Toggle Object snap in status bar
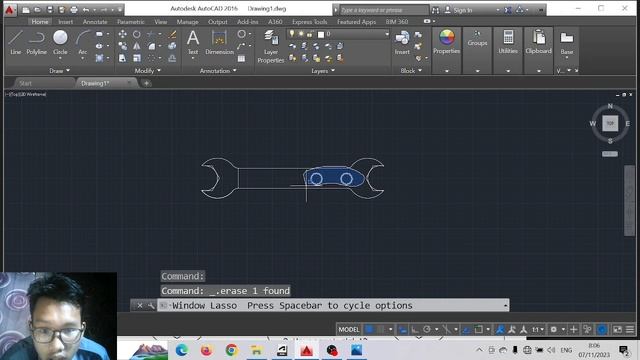This screenshot has height=360, width=640. point(478,329)
